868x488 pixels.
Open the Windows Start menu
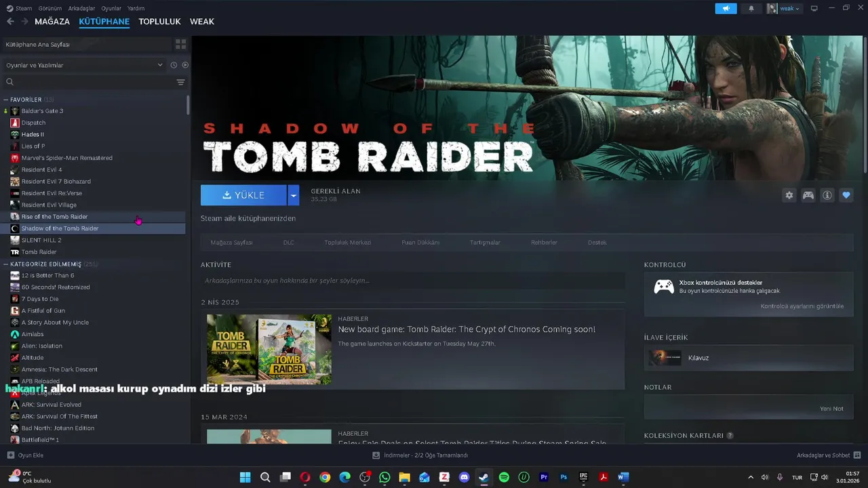[245, 477]
